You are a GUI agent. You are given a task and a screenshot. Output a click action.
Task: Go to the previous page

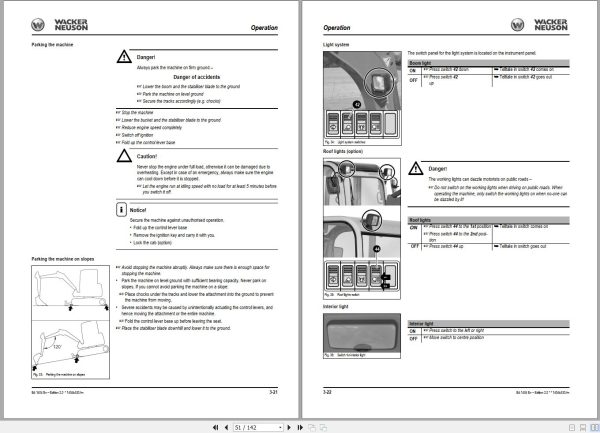[x=226, y=428]
